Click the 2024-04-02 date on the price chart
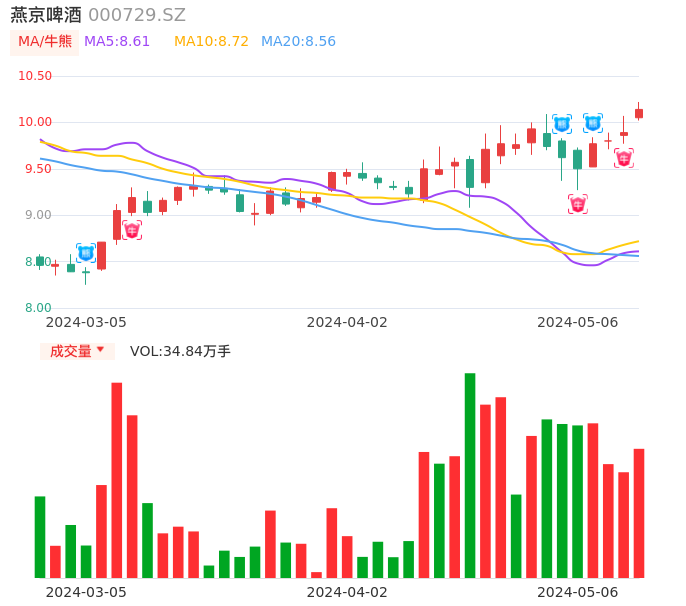 click(x=347, y=322)
